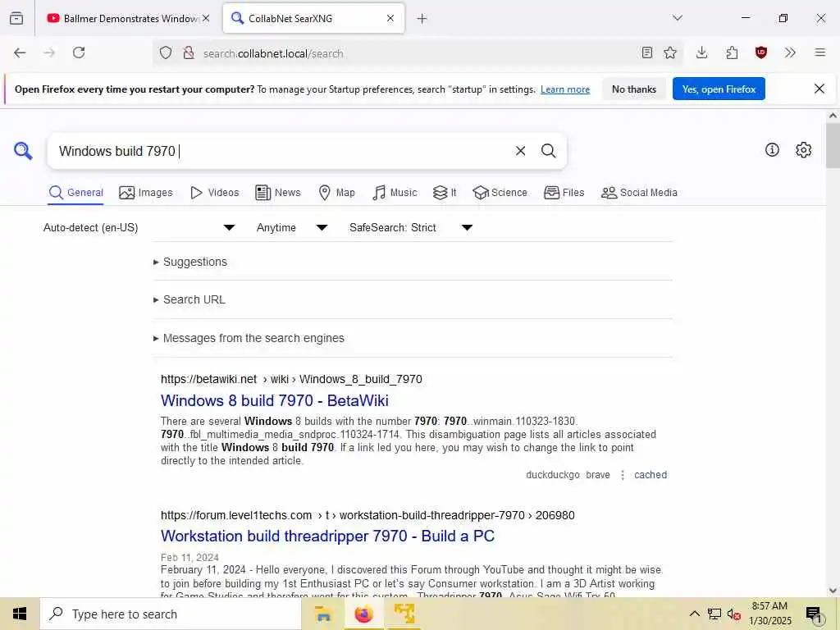This screenshot has width=840, height=630.
Task: Toggle reader view icon
Action: [x=646, y=52]
